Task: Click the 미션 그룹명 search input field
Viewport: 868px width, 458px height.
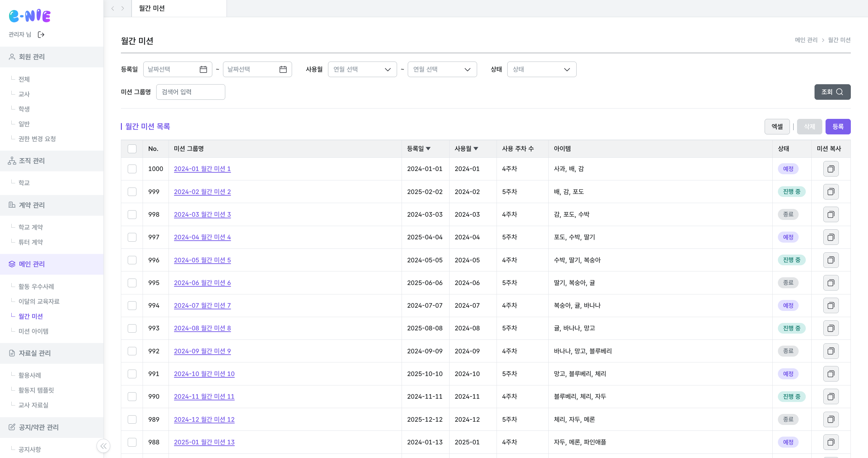Action: click(x=190, y=92)
